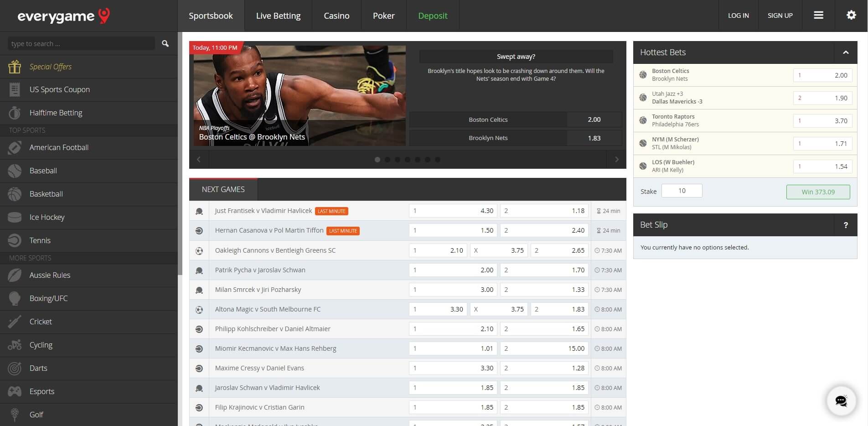Image resolution: width=868 pixels, height=426 pixels.
Task: Click the Stake input field
Action: pyautogui.click(x=682, y=191)
